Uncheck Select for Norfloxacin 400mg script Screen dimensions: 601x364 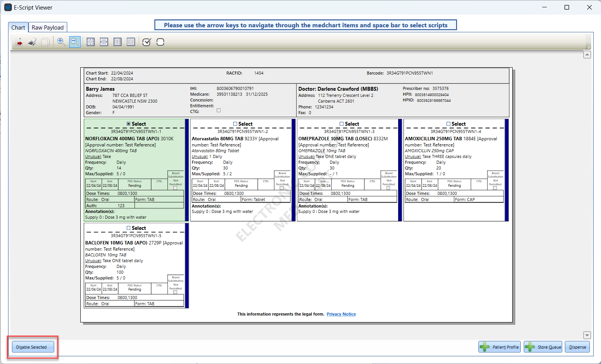coord(129,124)
